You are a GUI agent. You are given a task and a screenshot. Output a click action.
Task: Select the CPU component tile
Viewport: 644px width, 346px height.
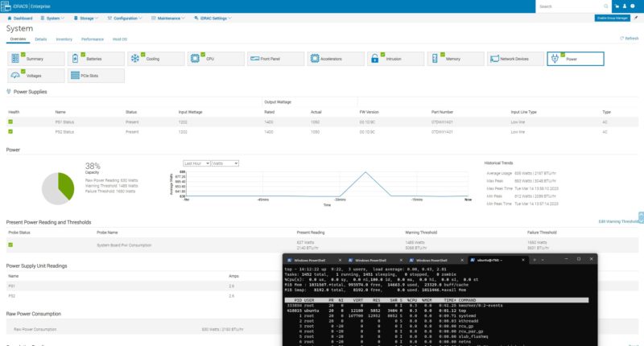[x=216, y=59]
